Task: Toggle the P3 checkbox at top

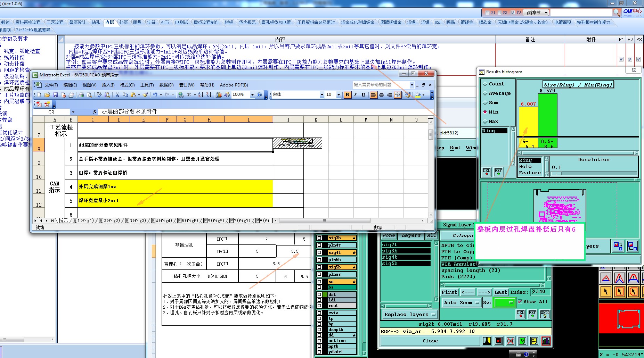Action: pyautogui.click(x=513, y=13)
